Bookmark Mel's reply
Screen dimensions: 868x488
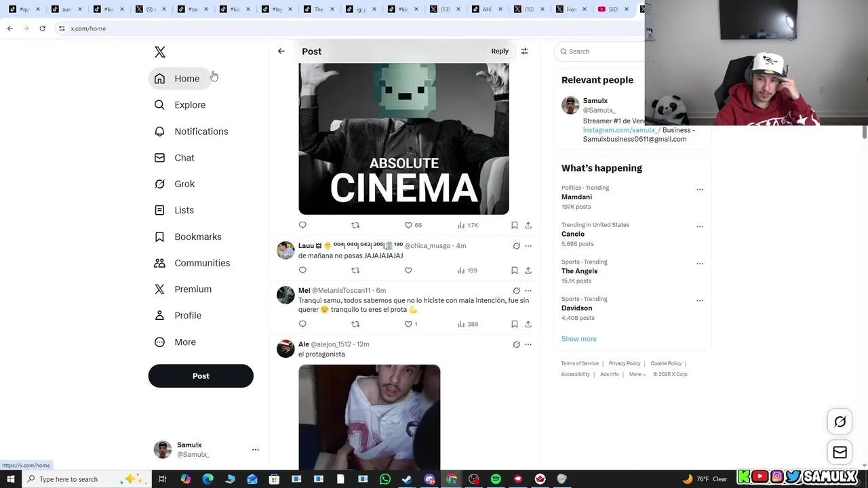pos(515,324)
